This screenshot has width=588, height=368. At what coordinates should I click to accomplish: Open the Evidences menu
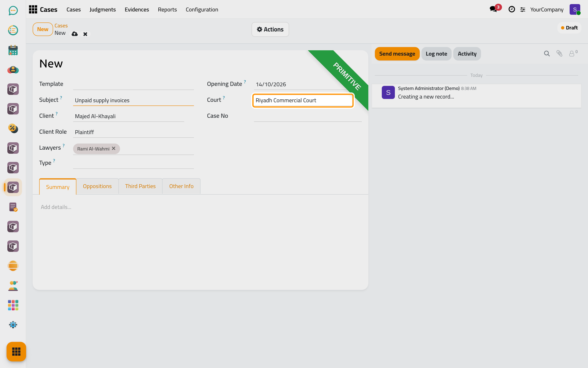pyautogui.click(x=137, y=10)
